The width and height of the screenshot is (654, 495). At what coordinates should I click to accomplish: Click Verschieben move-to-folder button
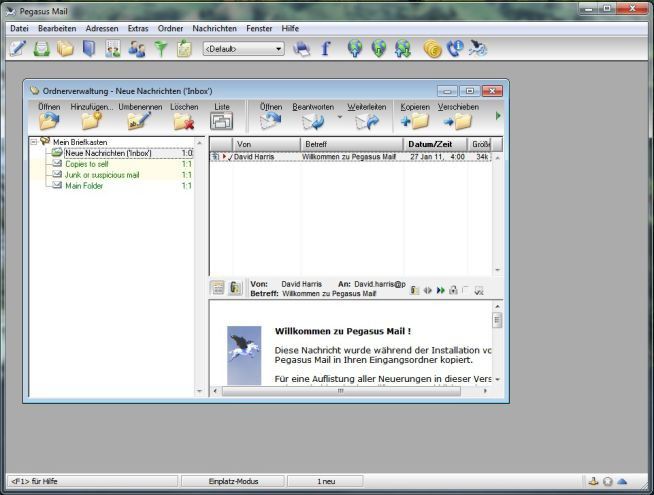click(458, 116)
